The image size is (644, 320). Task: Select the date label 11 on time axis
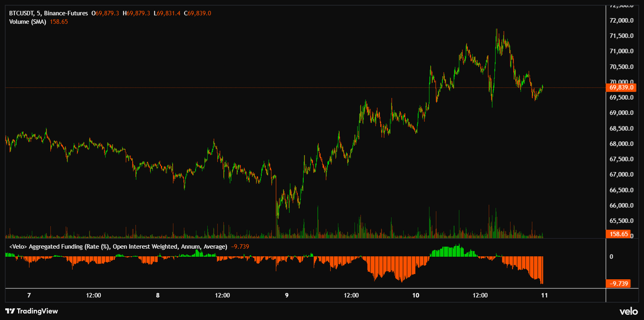pyautogui.click(x=544, y=295)
